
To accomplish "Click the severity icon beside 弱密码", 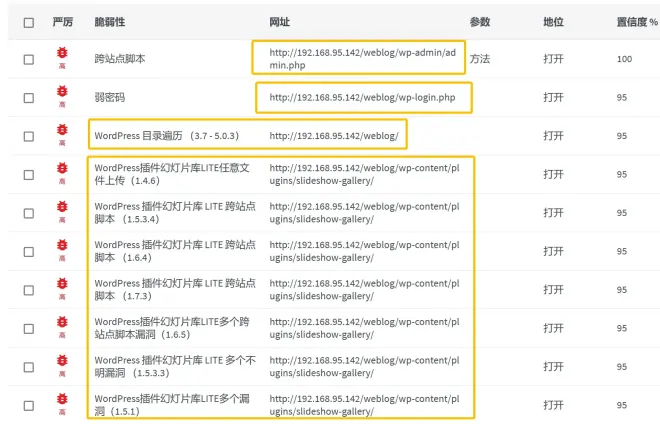I will click(x=62, y=94).
